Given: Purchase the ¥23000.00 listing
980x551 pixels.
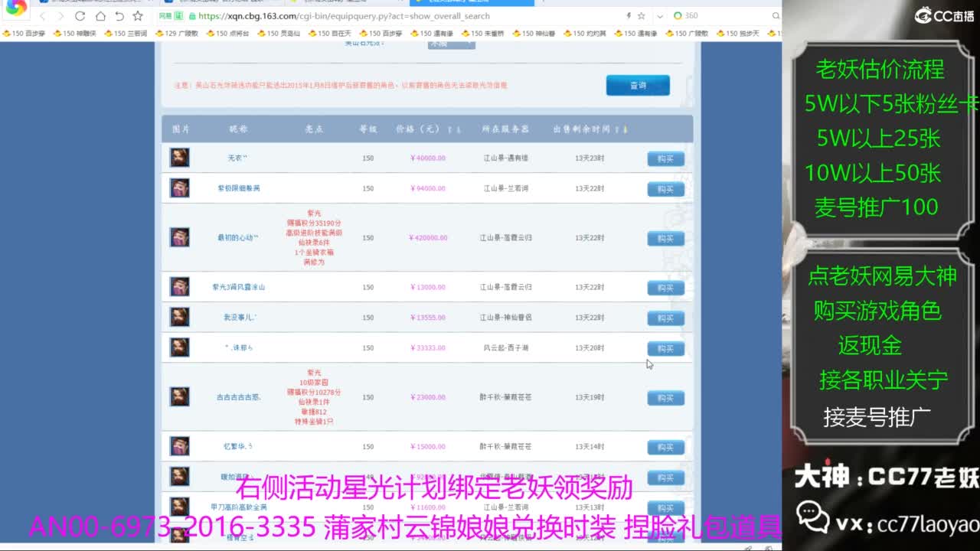Looking at the screenshot, I should coord(665,398).
